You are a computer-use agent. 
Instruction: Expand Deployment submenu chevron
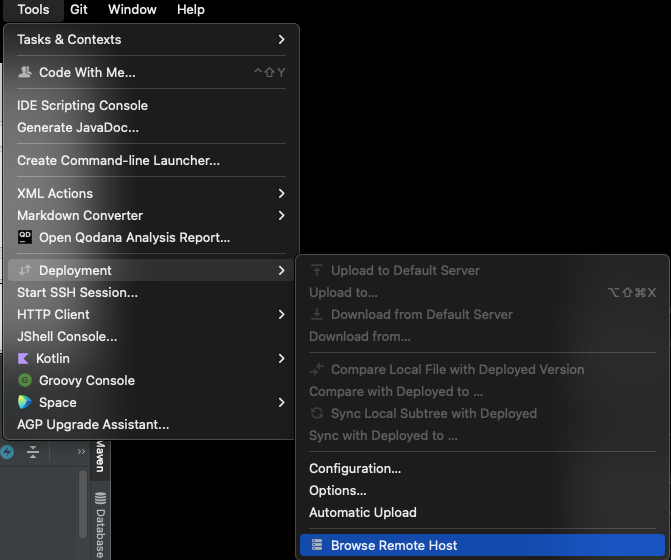click(x=281, y=270)
